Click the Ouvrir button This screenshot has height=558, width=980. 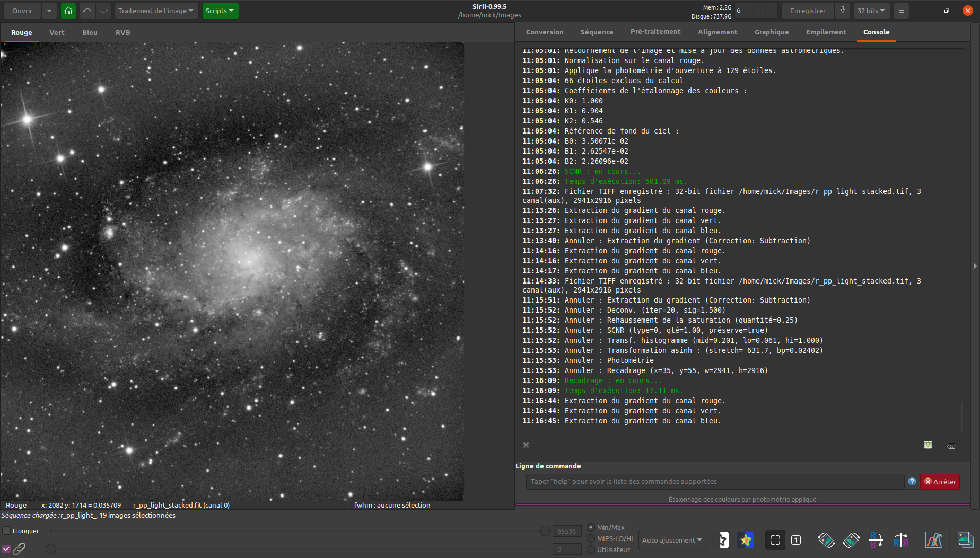pyautogui.click(x=22, y=11)
